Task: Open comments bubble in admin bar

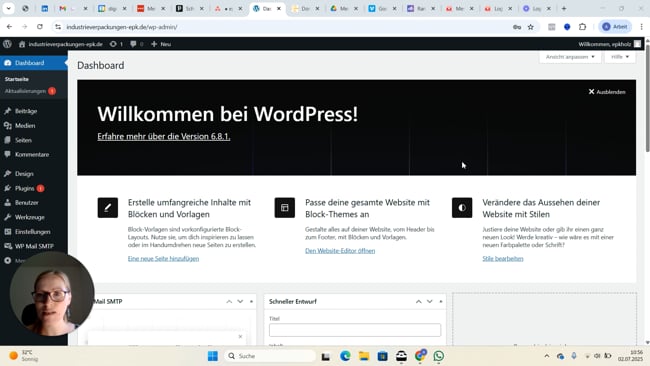Action: (136, 44)
